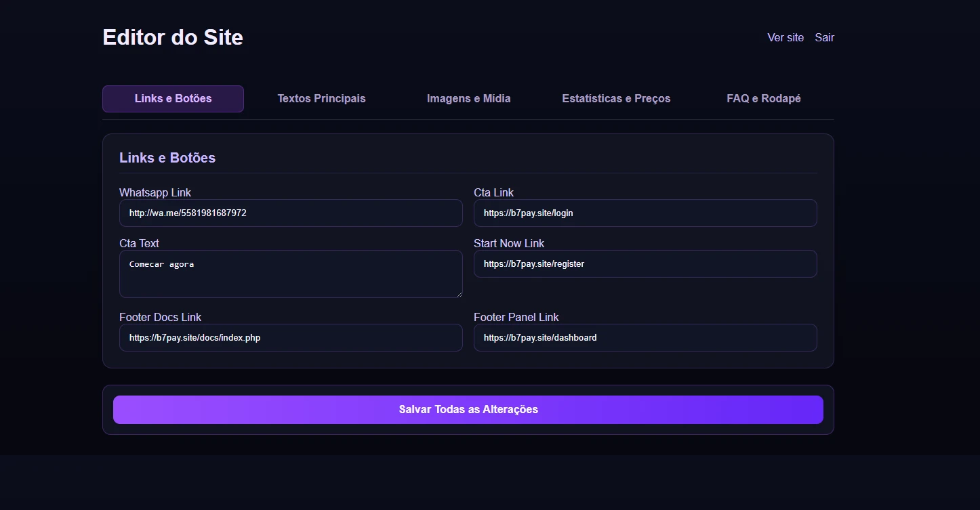Click the Footer Panel Link label
Viewport: 980px width, 510px height.
[x=516, y=317]
